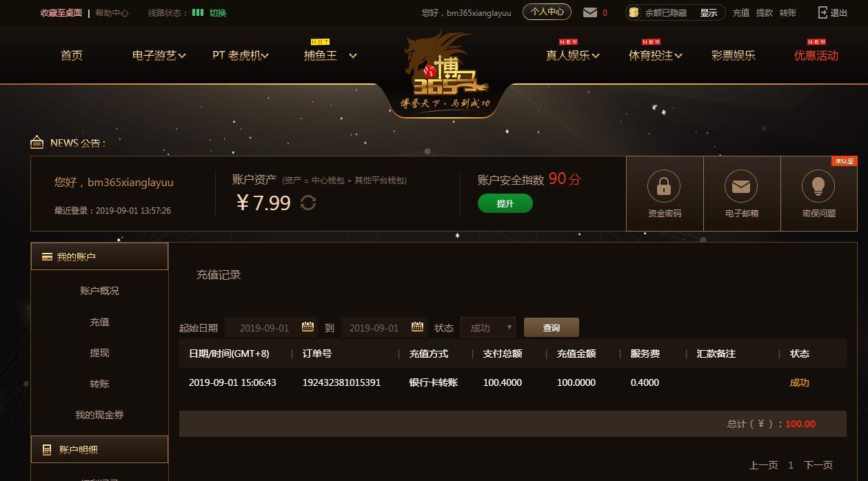Select 提现 in the sidebar
Image resolution: width=868 pixels, height=481 pixels.
click(99, 353)
